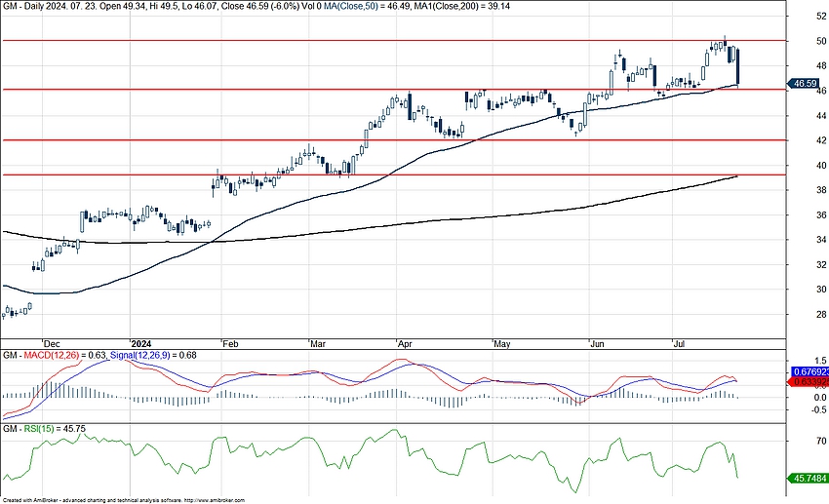
Task: Click the 50 price axis label
Action: (x=821, y=41)
